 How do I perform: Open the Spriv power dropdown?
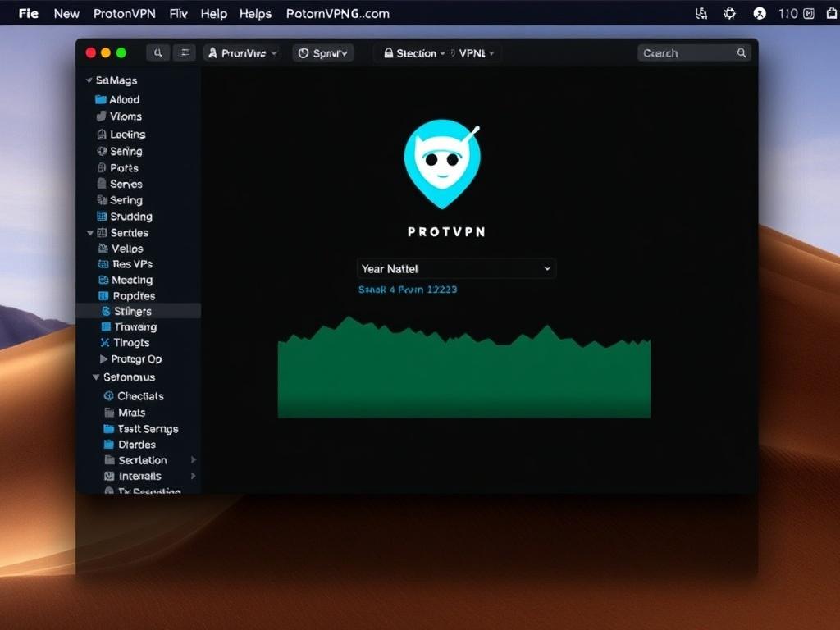click(323, 53)
